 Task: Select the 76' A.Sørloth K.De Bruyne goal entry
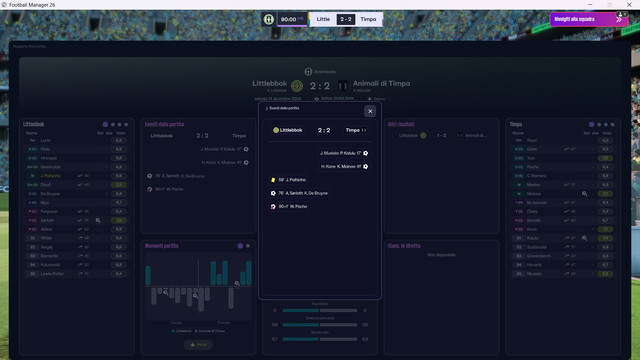[300, 193]
